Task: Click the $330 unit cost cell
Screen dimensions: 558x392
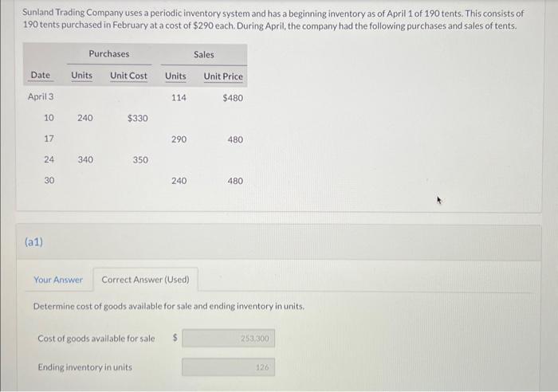Action: pyautogui.click(x=138, y=118)
